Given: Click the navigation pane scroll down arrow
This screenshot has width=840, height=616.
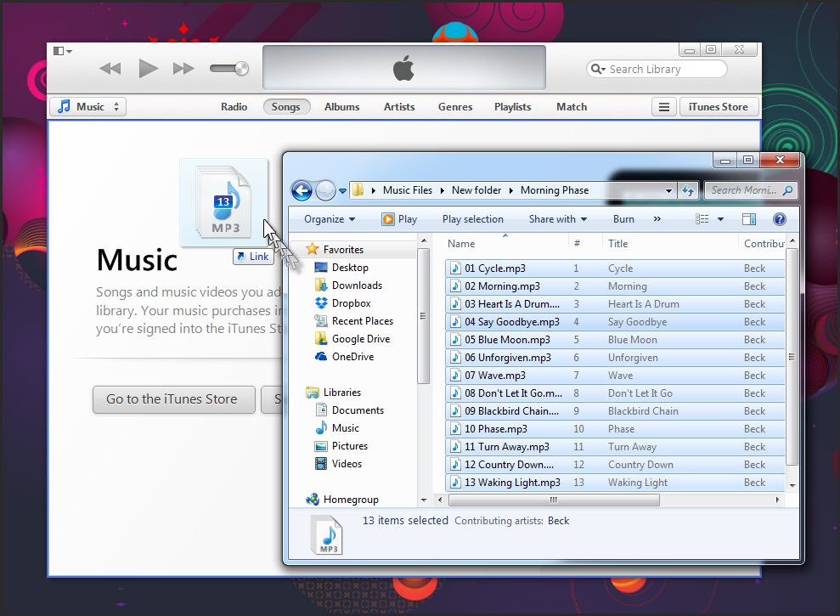Looking at the screenshot, I should (x=424, y=500).
